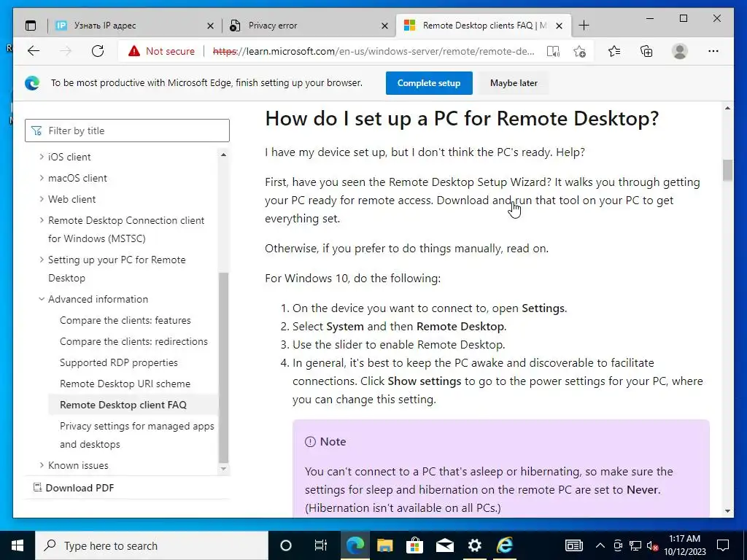Close the Privacy error tab

click(x=385, y=26)
